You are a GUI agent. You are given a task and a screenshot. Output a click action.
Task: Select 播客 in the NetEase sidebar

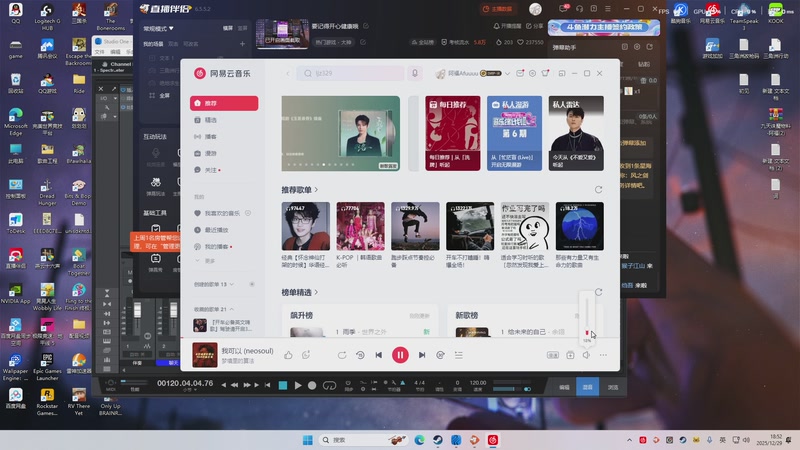point(224,137)
